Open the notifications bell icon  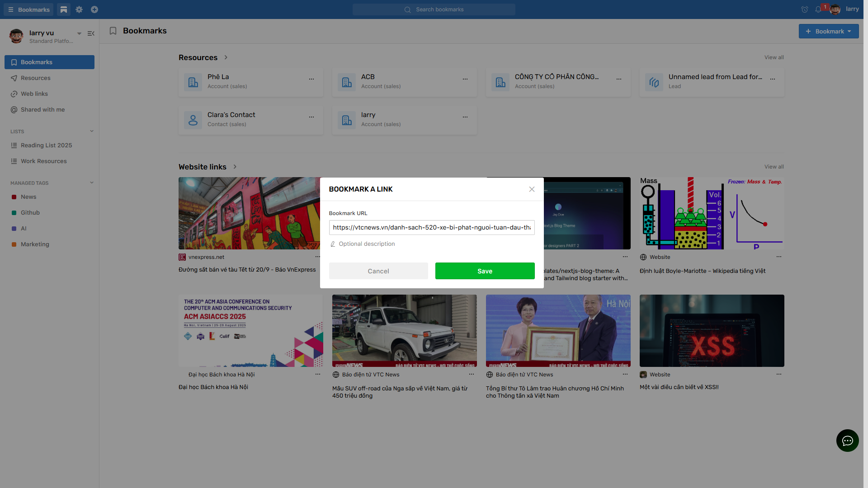(818, 9)
